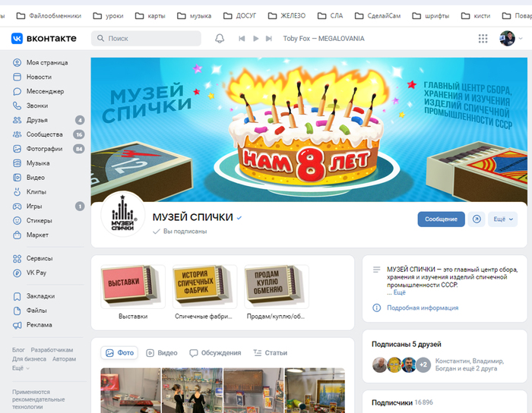Image resolution: width=532 pixels, height=413 pixels.
Task: Play the Toby Fox MEGALOVANIA track
Action: click(256, 38)
